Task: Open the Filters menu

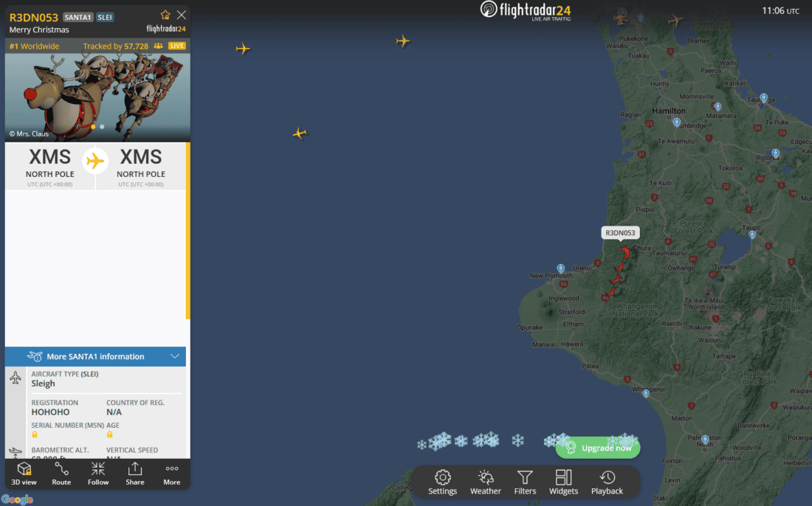Action: coord(525,482)
